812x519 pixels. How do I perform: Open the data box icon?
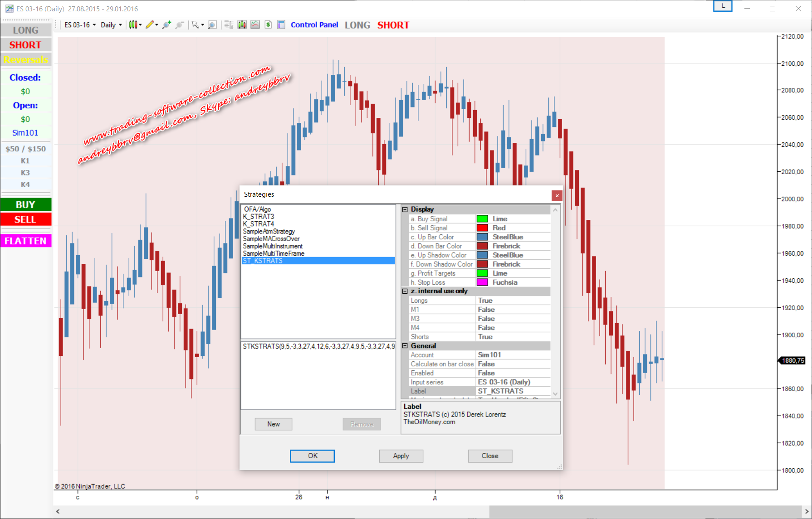[281, 25]
